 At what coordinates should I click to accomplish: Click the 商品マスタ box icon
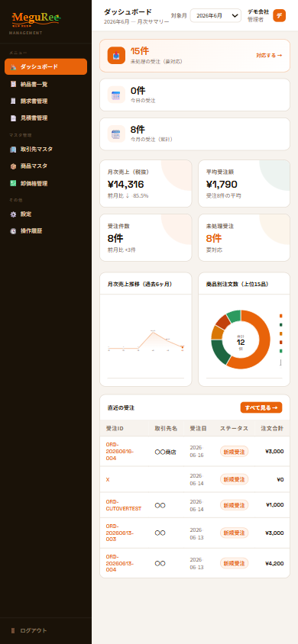(x=13, y=166)
